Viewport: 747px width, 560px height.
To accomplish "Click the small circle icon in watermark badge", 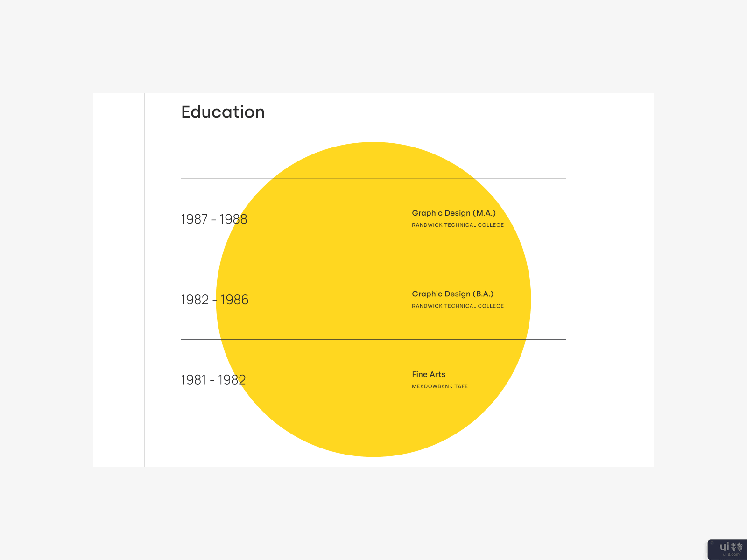I will pyautogui.click(x=712, y=543).
